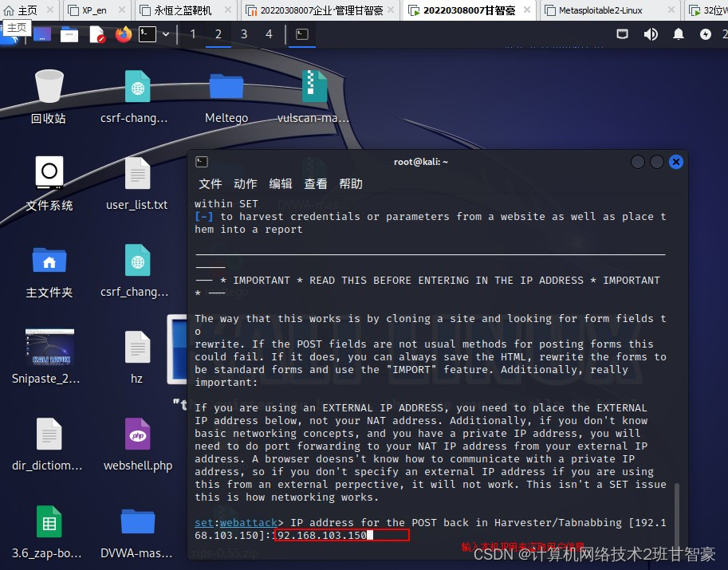
Task: Open csrf_chang... HTML file beside 主文件夹
Action: pos(137,260)
